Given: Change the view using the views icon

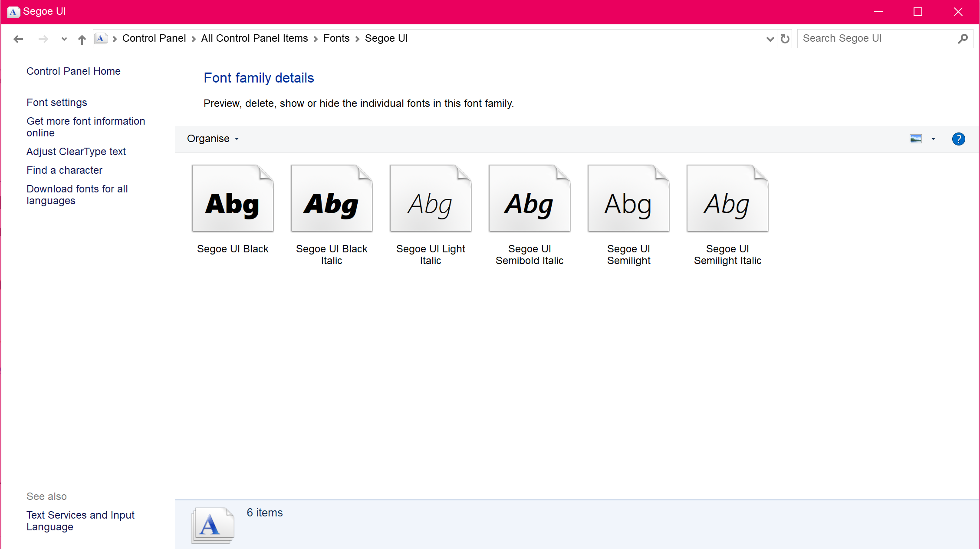Looking at the screenshot, I should 916,139.
